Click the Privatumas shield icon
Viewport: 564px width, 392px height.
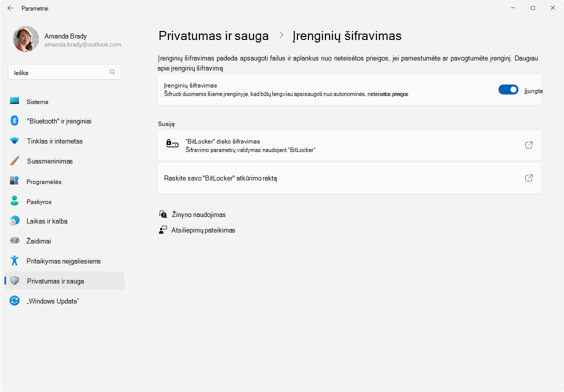(14, 280)
